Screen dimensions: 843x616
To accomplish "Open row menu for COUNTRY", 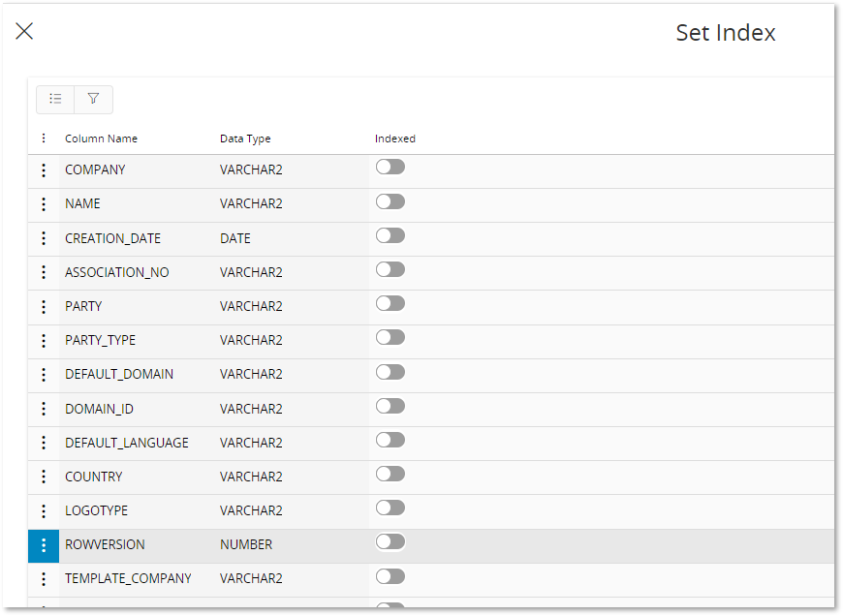I will point(44,477).
